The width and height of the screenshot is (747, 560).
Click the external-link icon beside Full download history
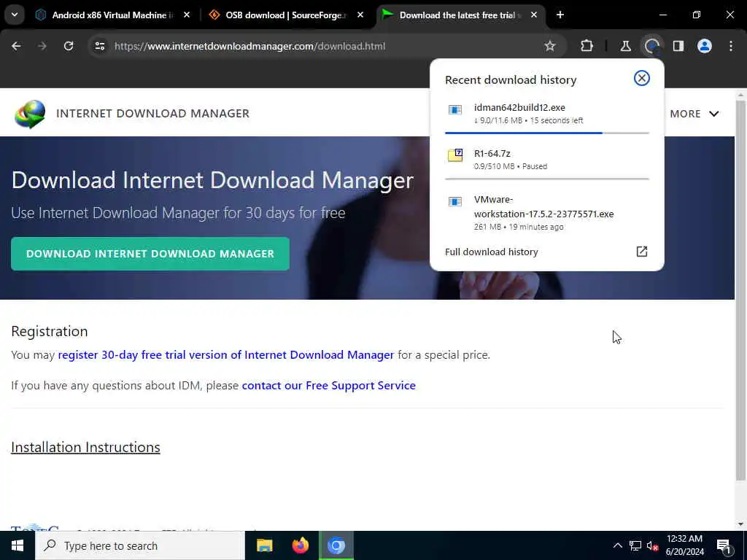[642, 252]
